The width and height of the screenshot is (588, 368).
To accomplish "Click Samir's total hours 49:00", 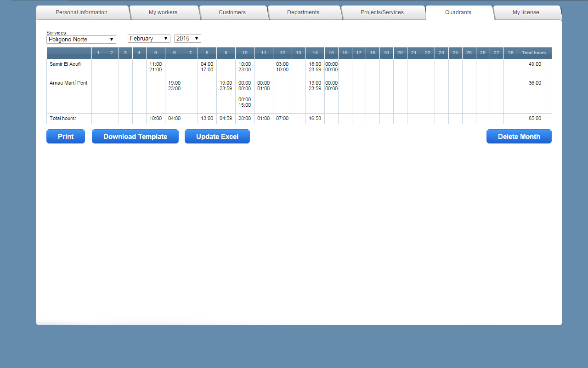I will coord(535,64).
